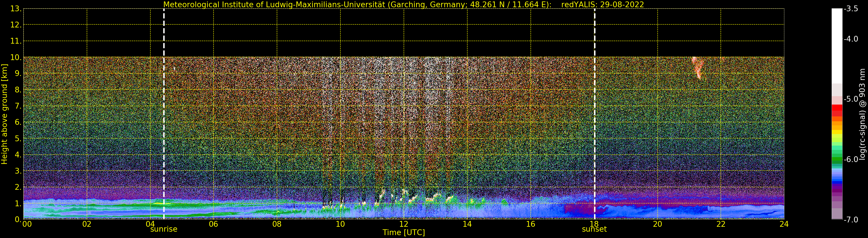Image resolution: width=868 pixels, height=238 pixels.
Task: Click the '18' time axis tick label
Action: click(x=594, y=224)
